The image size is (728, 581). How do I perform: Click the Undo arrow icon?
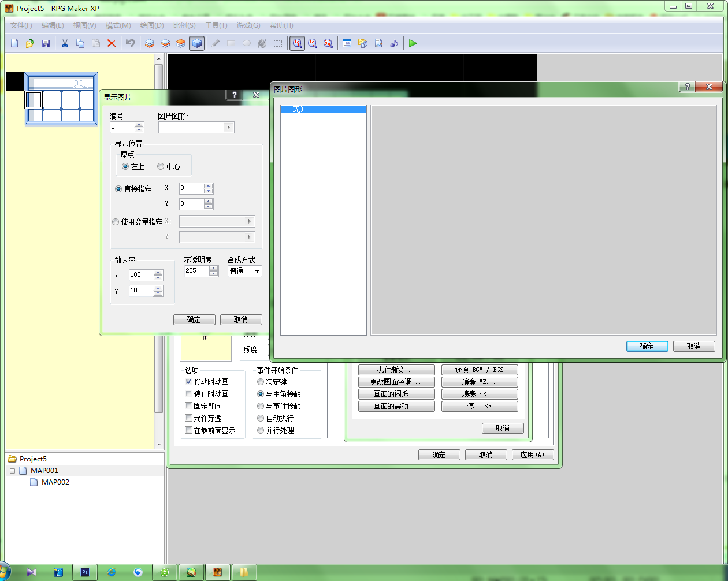pyautogui.click(x=131, y=43)
